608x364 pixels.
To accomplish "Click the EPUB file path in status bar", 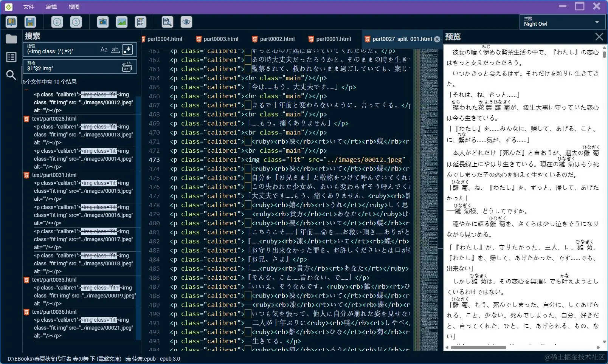I will click(x=94, y=359).
